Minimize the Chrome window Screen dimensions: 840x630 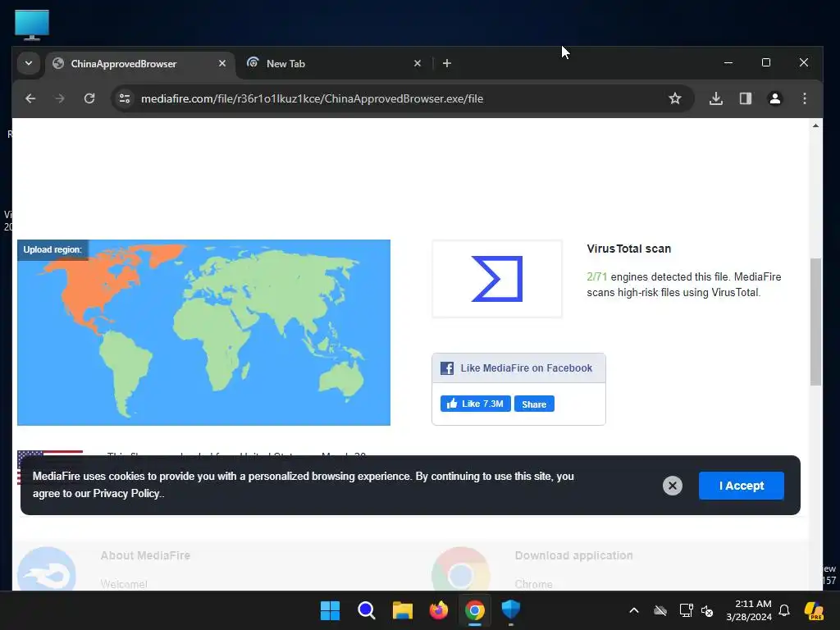pos(728,62)
